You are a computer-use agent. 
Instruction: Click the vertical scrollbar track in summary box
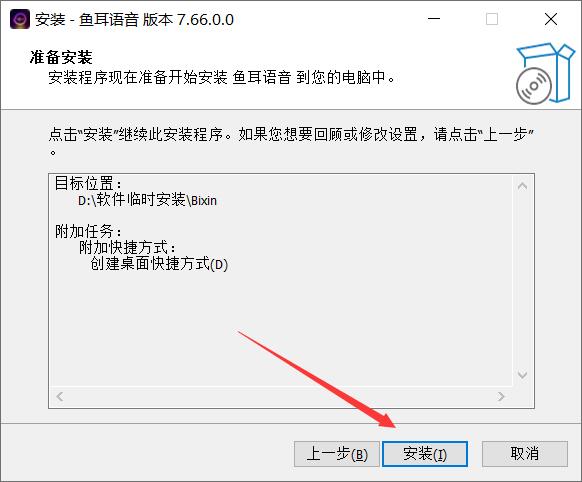click(523, 280)
